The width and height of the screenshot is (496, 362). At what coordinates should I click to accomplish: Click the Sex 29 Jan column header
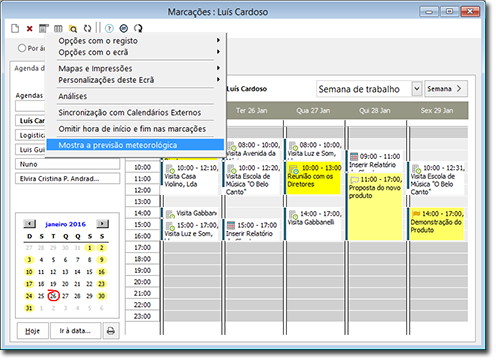click(x=437, y=110)
